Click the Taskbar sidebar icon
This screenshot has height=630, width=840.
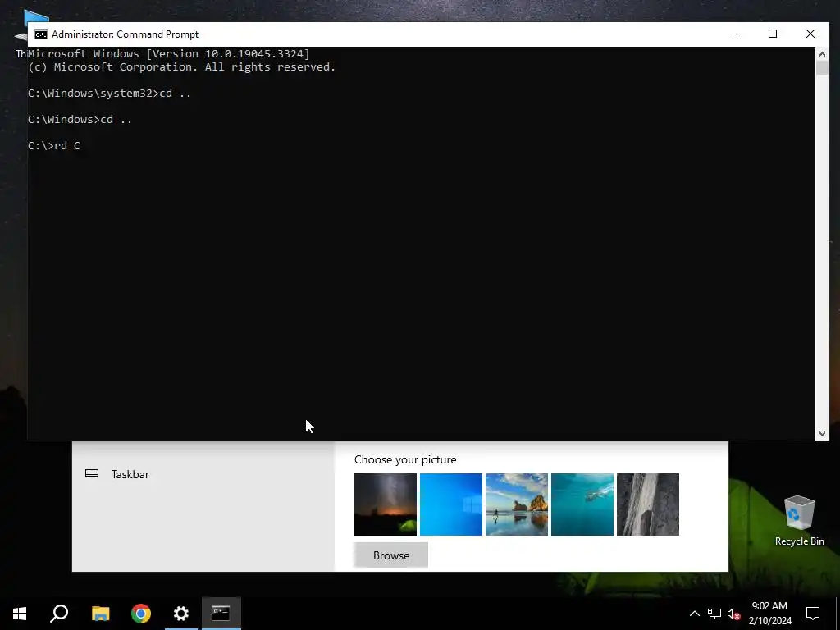point(92,473)
